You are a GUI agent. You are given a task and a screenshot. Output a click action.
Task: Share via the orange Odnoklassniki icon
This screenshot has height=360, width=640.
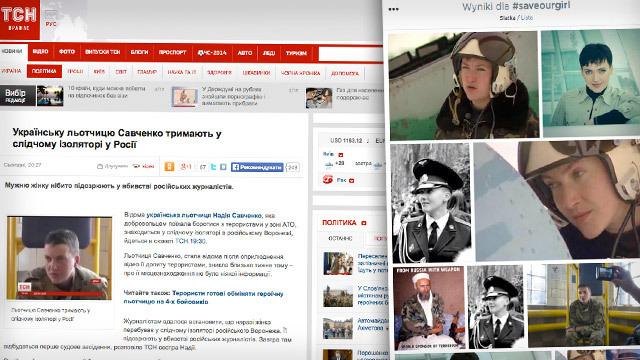(169, 167)
